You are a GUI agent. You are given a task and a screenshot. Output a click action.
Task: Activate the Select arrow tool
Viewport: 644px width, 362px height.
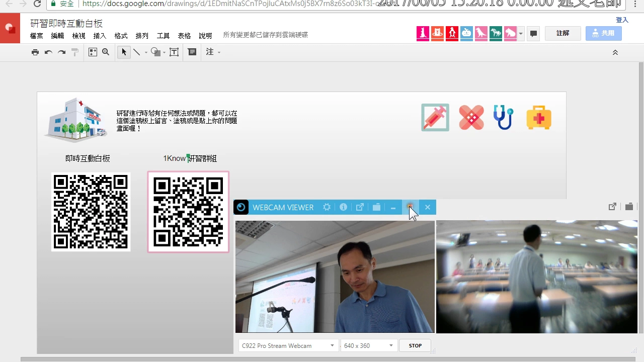point(124,52)
